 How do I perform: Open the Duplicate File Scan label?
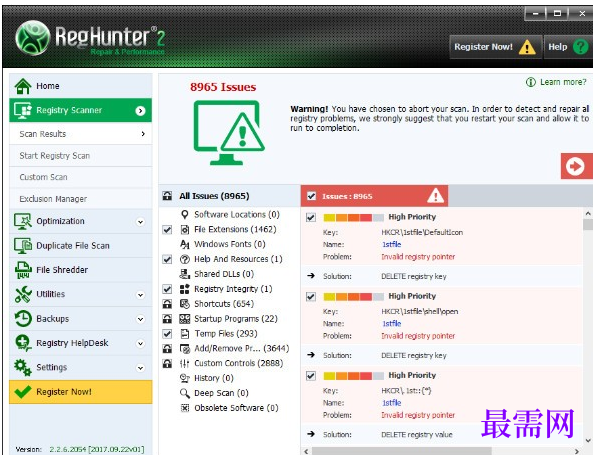[x=73, y=246]
